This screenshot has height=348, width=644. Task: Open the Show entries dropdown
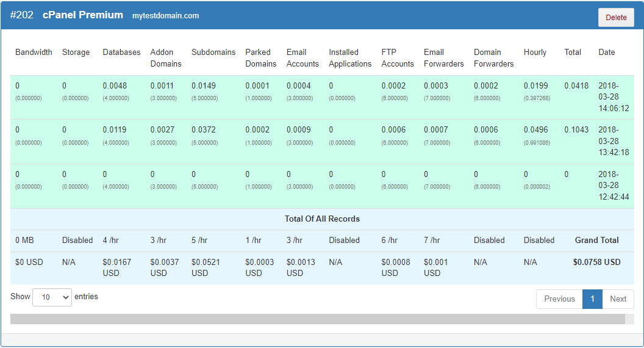[x=52, y=297]
